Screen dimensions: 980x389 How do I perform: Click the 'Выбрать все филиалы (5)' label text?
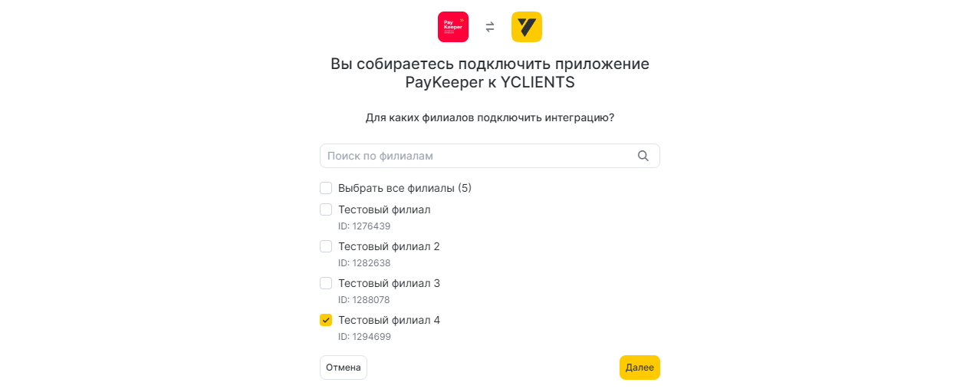point(405,188)
